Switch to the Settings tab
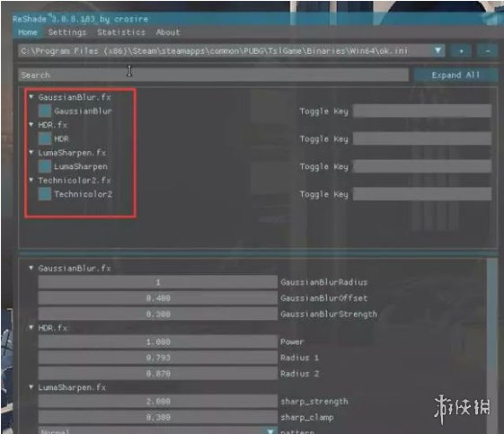This screenshot has width=504, height=434. tap(67, 32)
